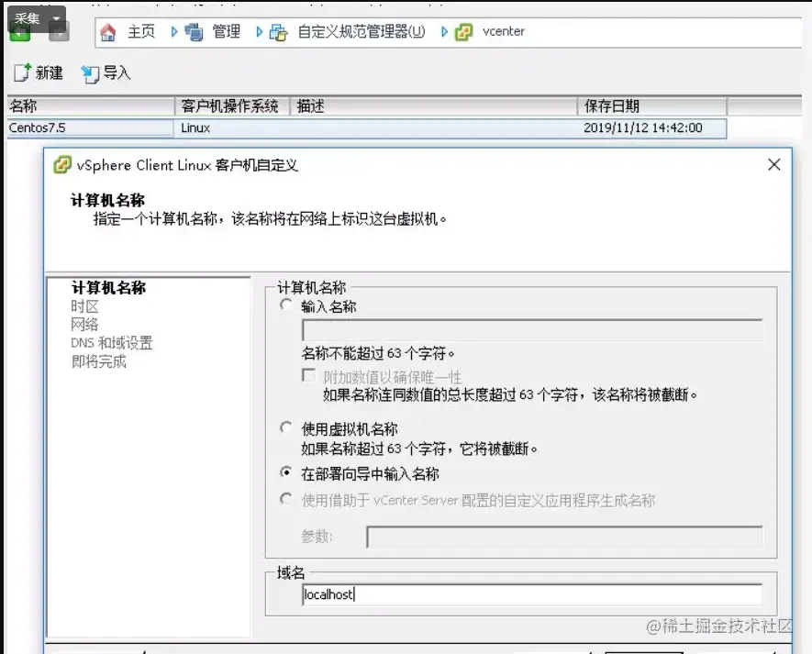The width and height of the screenshot is (812, 654).
Task: Open 主页 in the navigation bar
Action: 141,31
